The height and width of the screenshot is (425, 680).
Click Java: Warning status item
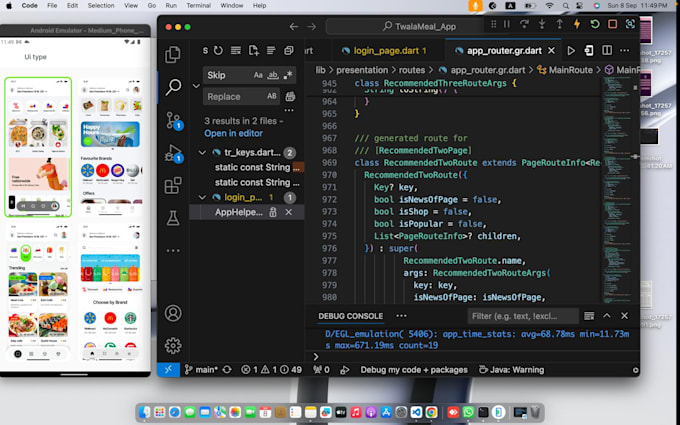(511, 370)
